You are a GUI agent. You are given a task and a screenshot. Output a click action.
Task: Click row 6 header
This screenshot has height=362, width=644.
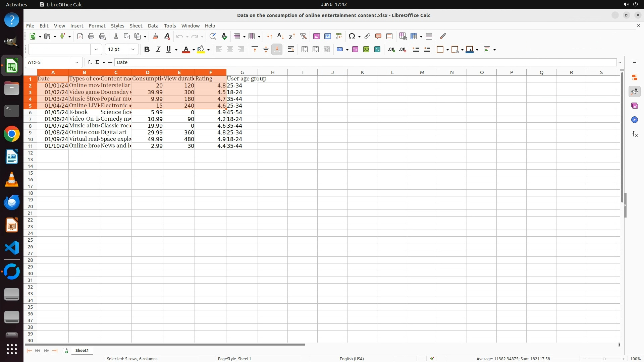click(x=30, y=113)
